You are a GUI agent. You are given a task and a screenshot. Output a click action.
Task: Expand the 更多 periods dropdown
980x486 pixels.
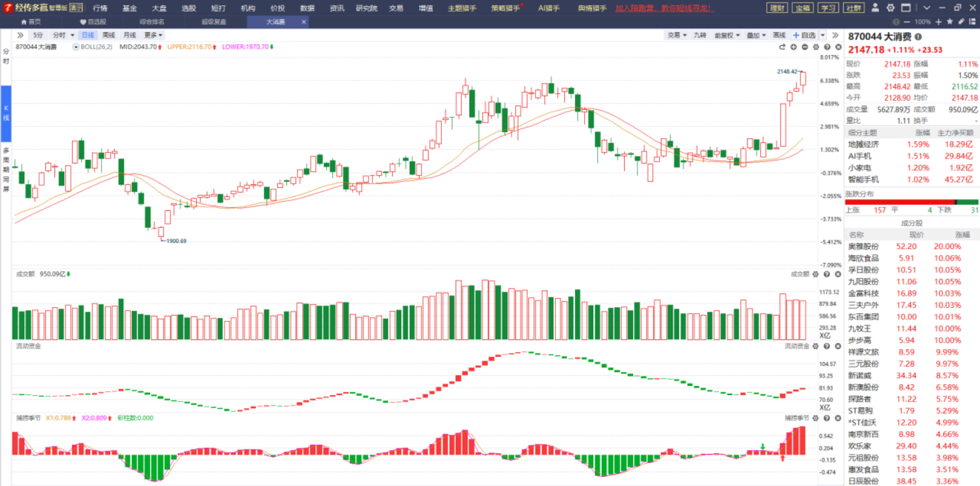tap(153, 35)
